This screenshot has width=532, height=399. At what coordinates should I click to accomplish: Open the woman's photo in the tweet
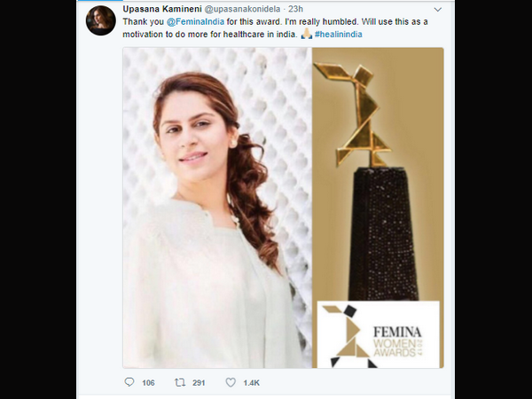click(217, 208)
